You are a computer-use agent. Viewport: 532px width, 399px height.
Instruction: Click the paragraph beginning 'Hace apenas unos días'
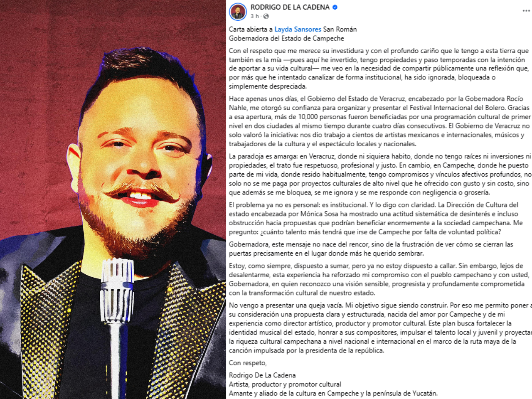[380, 121]
